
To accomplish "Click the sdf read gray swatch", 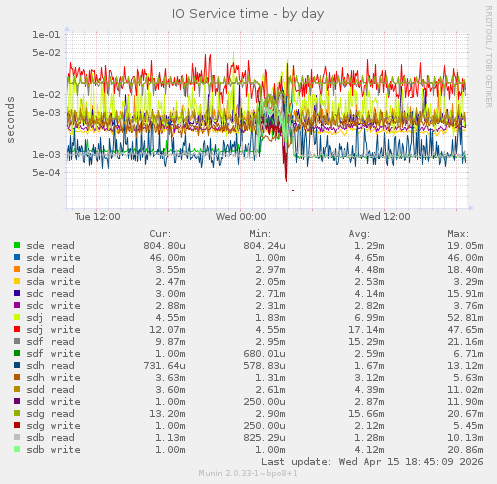I will point(17,341).
